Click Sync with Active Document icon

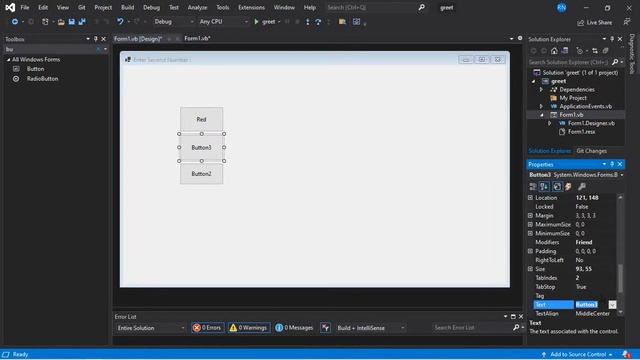coord(595,51)
